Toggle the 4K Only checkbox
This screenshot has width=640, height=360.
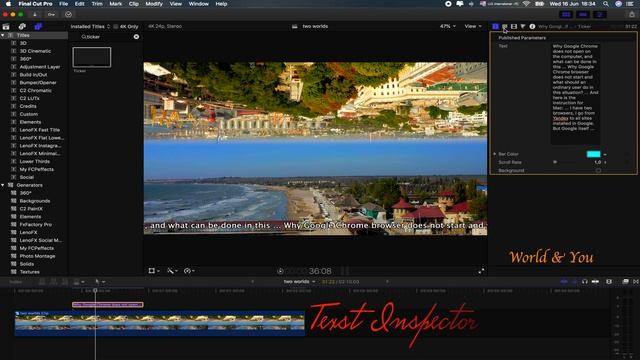[x=116, y=27]
